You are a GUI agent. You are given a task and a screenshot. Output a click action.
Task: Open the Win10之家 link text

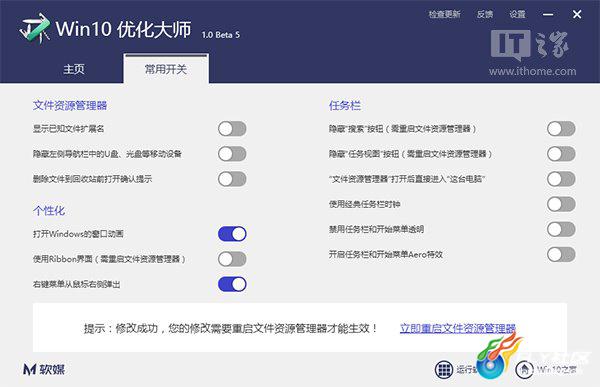(x=557, y=369)
